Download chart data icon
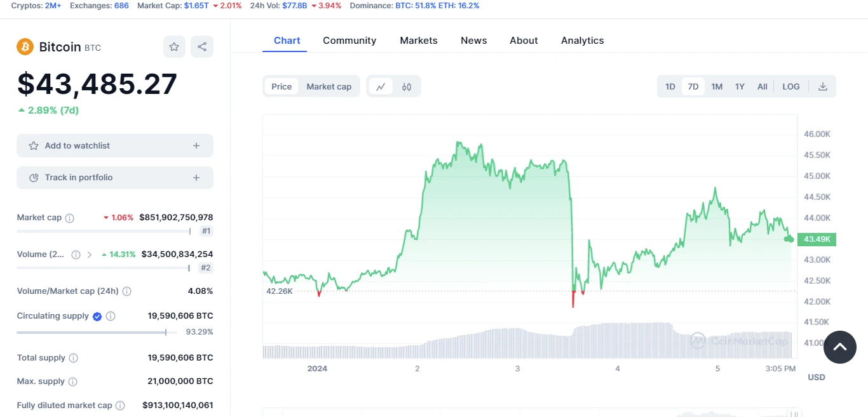 tap(822, 86)
